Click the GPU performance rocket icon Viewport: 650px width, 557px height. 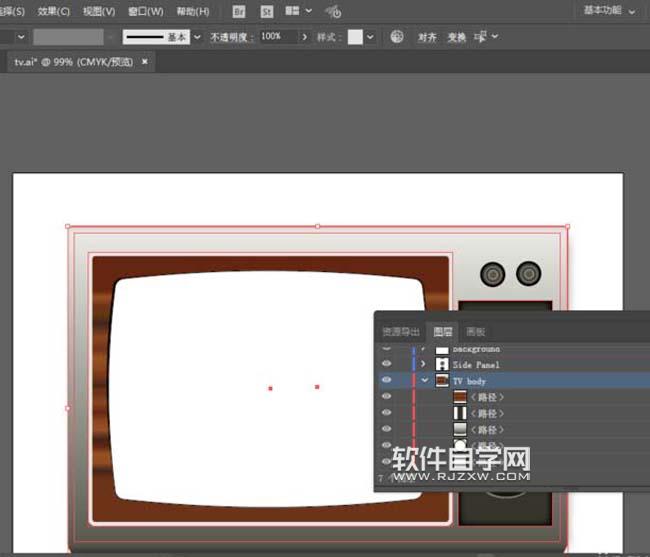click(334, 11)
